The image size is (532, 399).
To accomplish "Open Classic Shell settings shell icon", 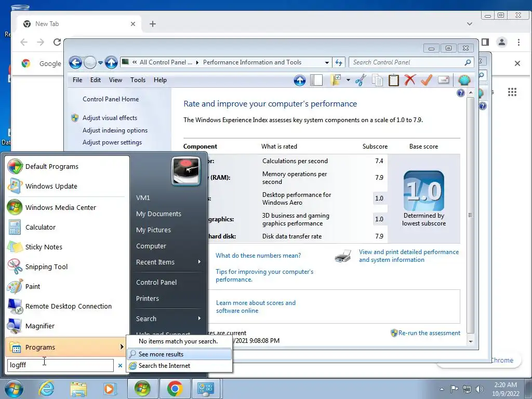I will [x=464, y=80].
